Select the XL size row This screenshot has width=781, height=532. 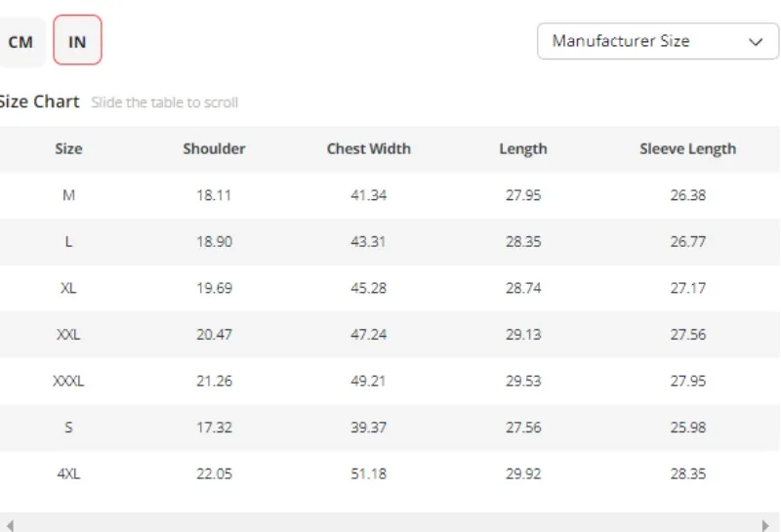click(x=68, y=288)
